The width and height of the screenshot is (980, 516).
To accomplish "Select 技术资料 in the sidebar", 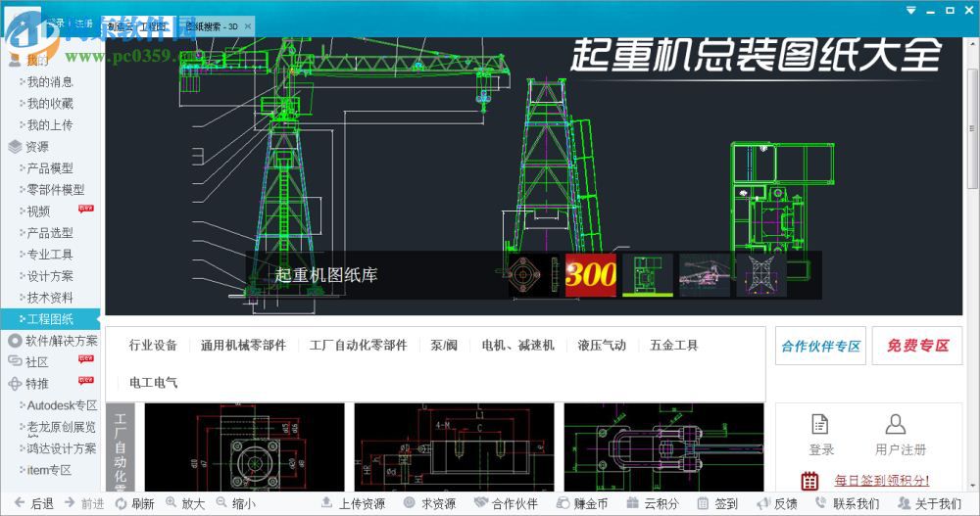I will 50,298.
